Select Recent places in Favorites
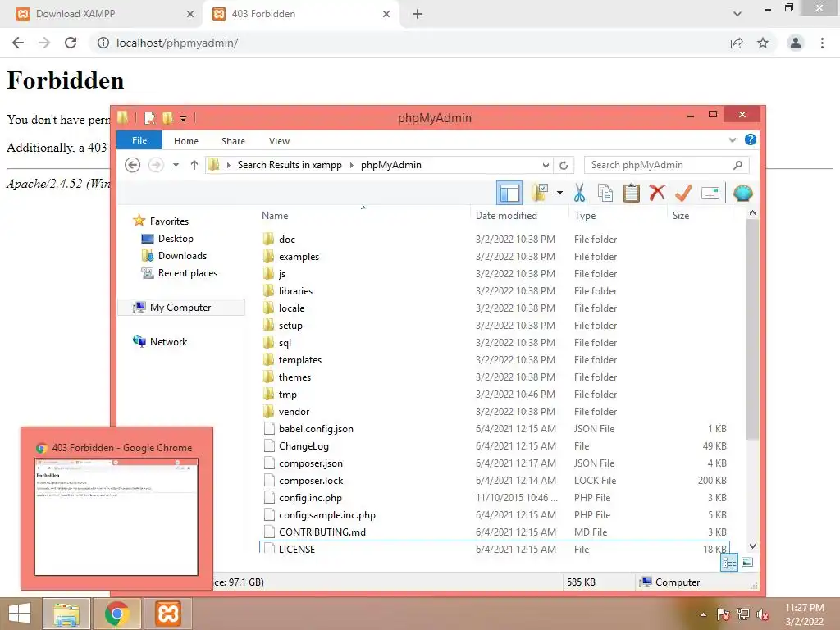Screen dimensions: 840x630 [x=188, y=273]
